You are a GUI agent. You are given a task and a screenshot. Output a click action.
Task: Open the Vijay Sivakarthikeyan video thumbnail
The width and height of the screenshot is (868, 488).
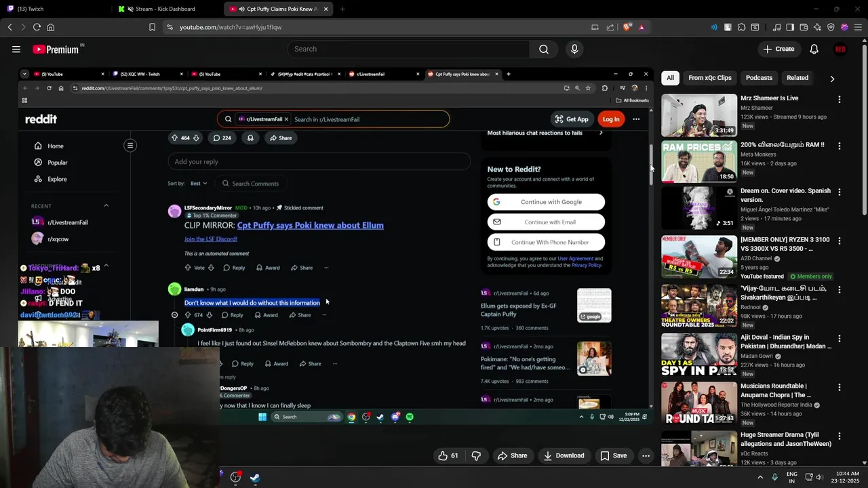pyautogui.click(x=698, y=305)
